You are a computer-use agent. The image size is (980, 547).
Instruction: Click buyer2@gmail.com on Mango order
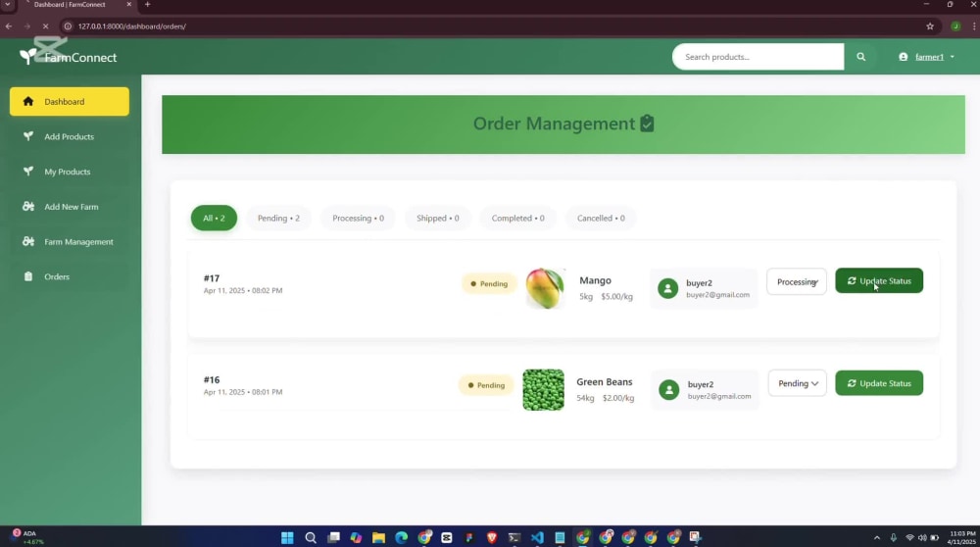click(717, 295)
